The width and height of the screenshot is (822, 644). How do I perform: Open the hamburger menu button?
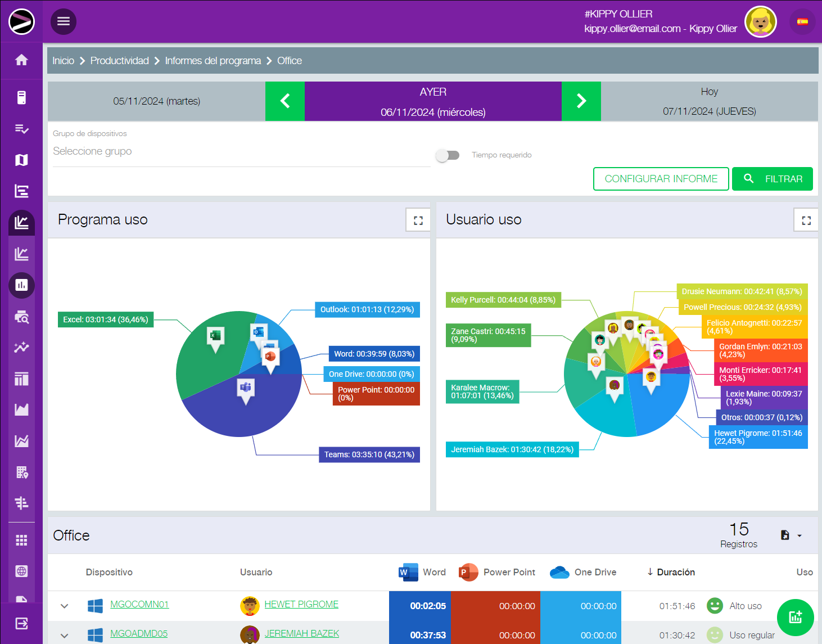(64, 21)
